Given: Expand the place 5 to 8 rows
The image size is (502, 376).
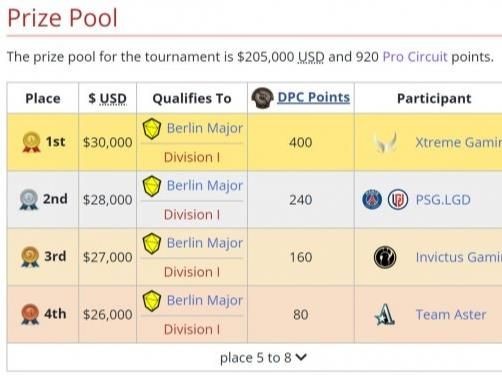Looking at the screenshot, I should pyautogui.click(x=263, y=358).
